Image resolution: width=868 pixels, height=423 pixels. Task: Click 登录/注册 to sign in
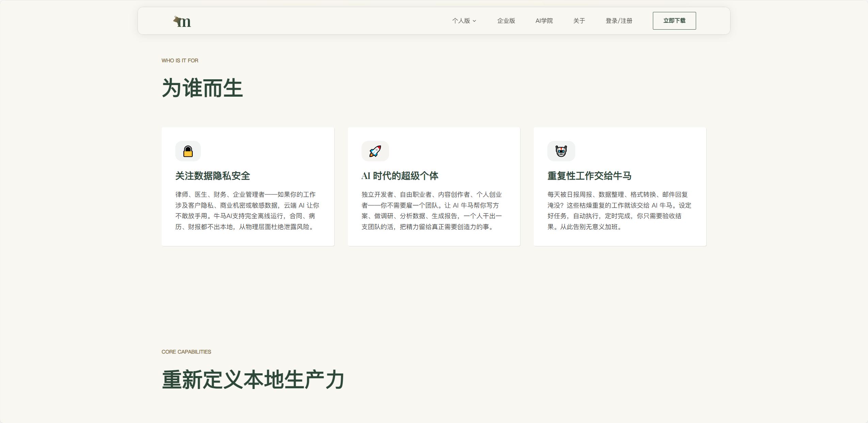pyautogui.click(x=619, y=21)
